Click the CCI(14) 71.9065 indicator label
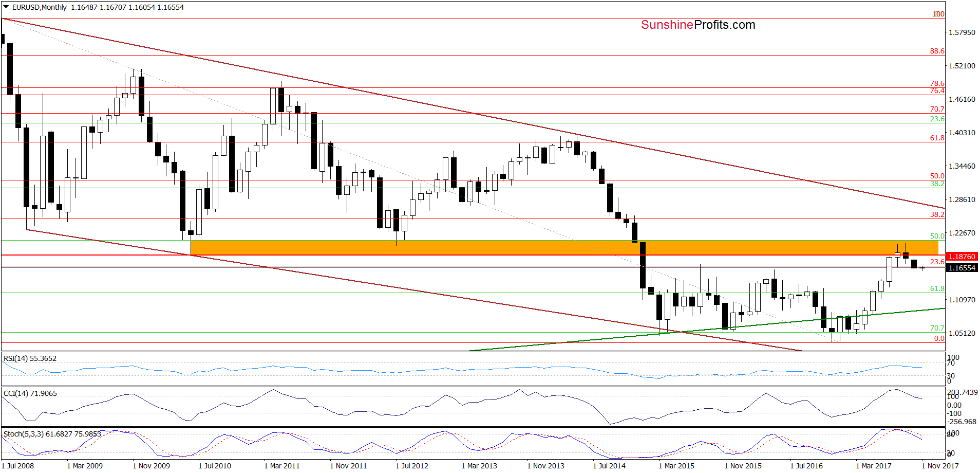The height and width of the screenshot is (473, 980). coord(30,393)
